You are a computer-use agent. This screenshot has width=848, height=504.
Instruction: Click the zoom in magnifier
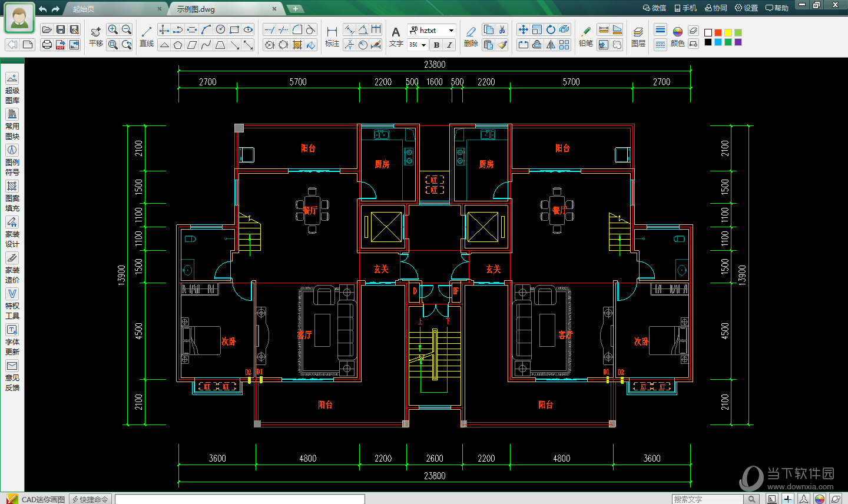coord(113,29)
